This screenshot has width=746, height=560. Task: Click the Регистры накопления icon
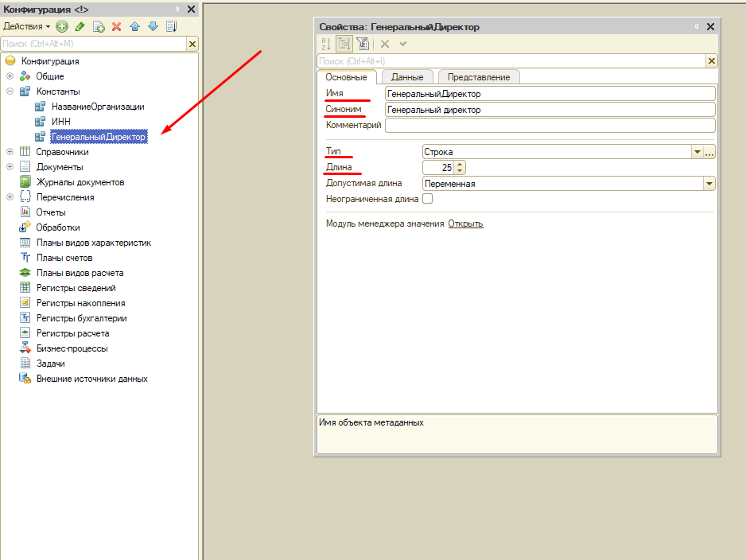[25, 302]
